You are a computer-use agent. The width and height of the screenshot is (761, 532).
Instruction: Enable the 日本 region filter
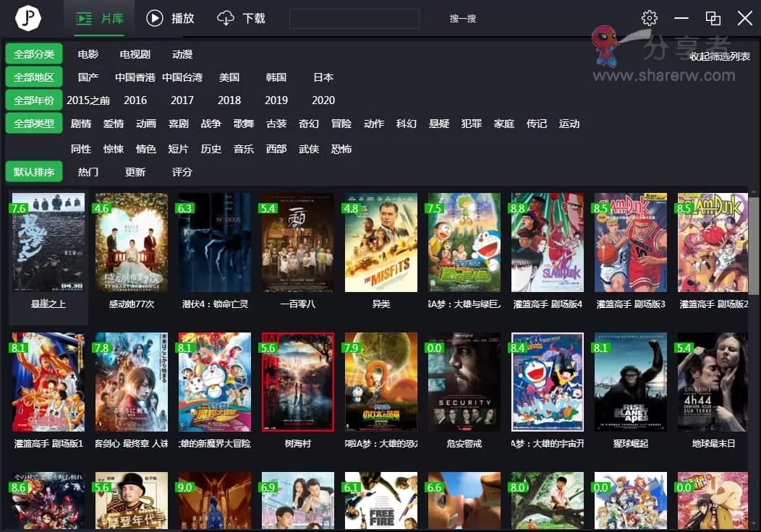point(323,77)
